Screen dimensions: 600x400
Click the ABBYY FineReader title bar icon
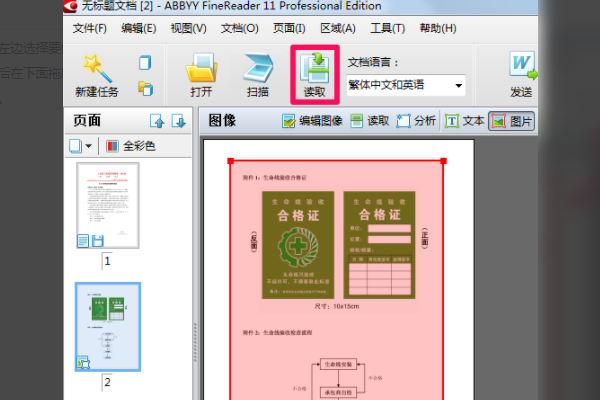coord(70,6)
